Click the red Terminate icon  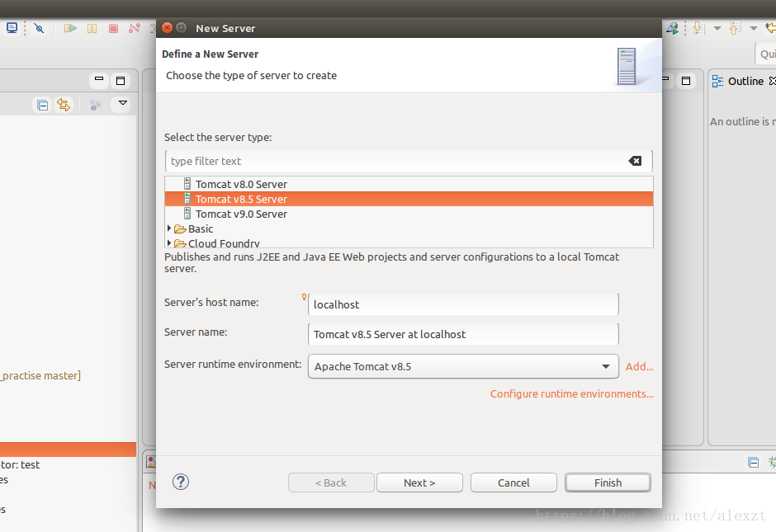pos(113,28)
